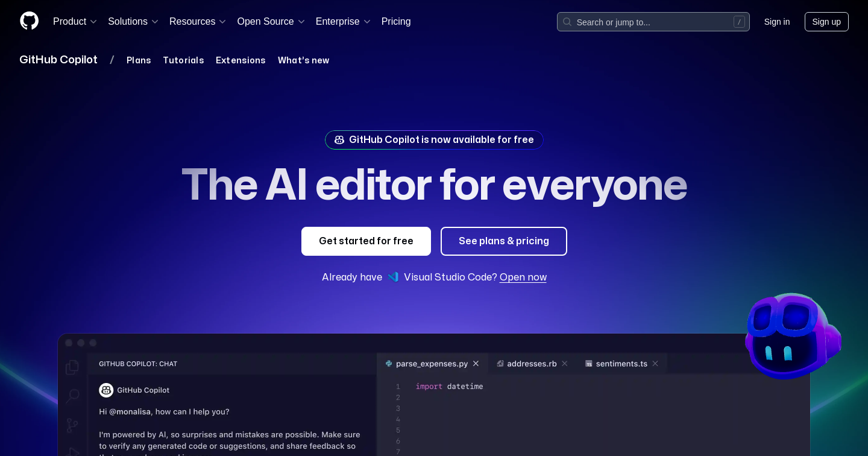Close the sentiments.ts tab
The width and height of the screenshot is (868, 456).
point(655,364)
